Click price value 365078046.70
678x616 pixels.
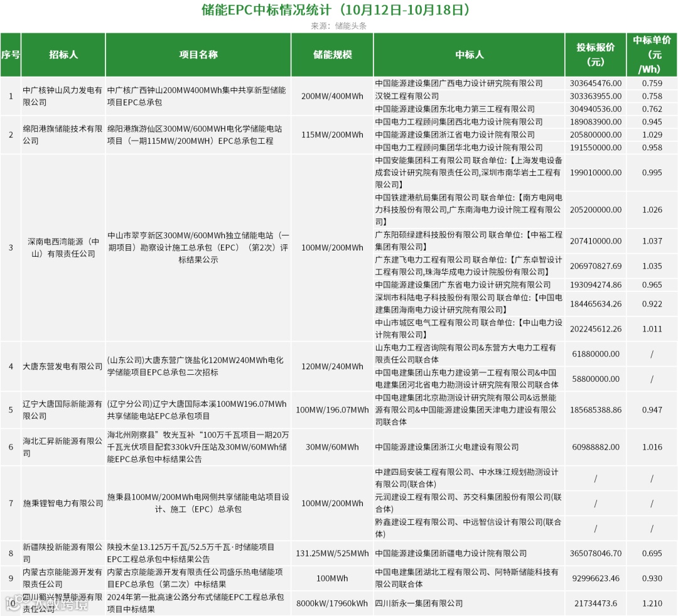tap(595, 553)
